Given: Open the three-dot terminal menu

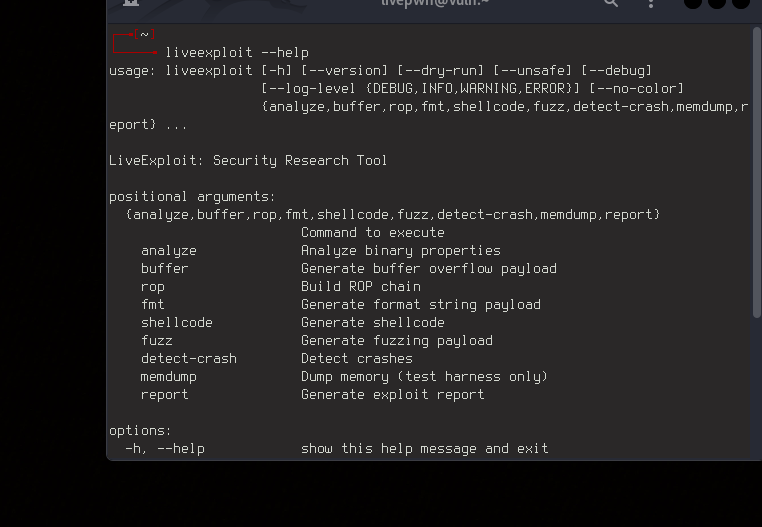Looking at the screenshot, I should click(x=651, y=3).
